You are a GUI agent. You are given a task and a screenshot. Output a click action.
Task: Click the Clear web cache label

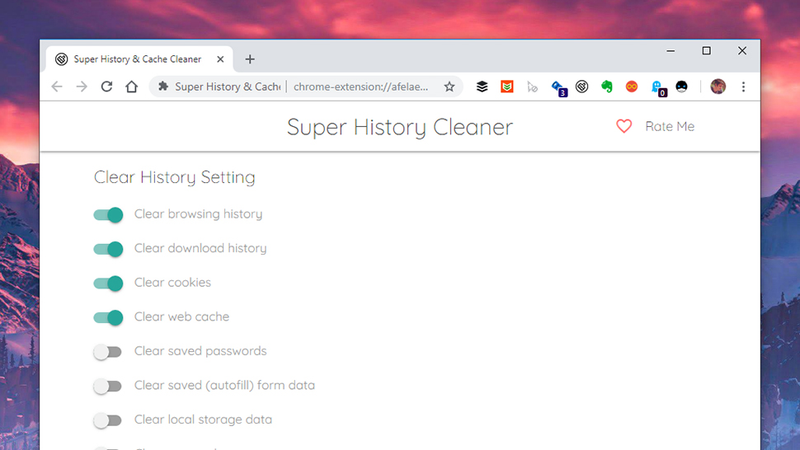click(x=182, y=316)
